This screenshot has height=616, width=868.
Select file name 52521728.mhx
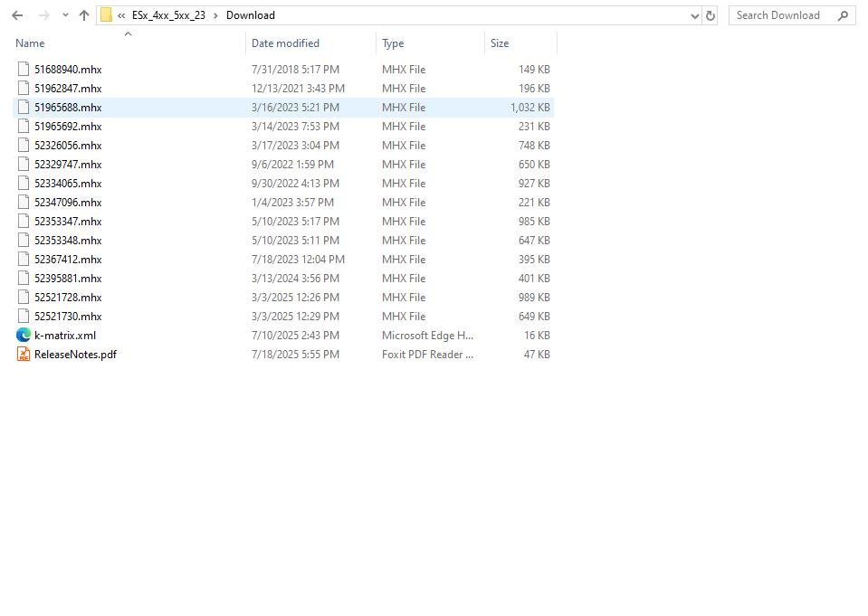(68, 298)
